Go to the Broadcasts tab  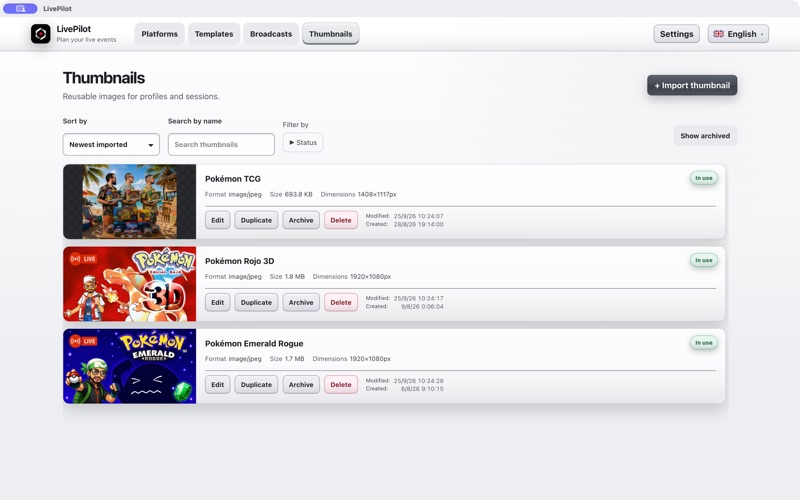pyautogui.click(x=271, y=34)
